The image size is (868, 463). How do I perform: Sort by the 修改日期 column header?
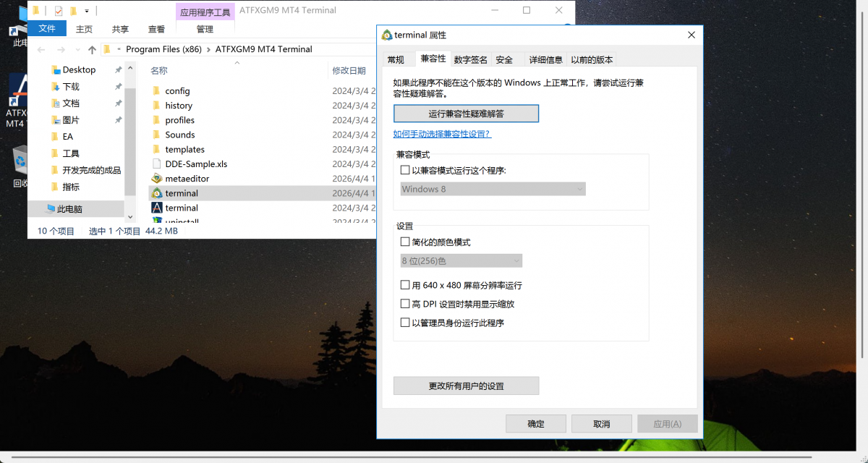(x=349, y=70)
